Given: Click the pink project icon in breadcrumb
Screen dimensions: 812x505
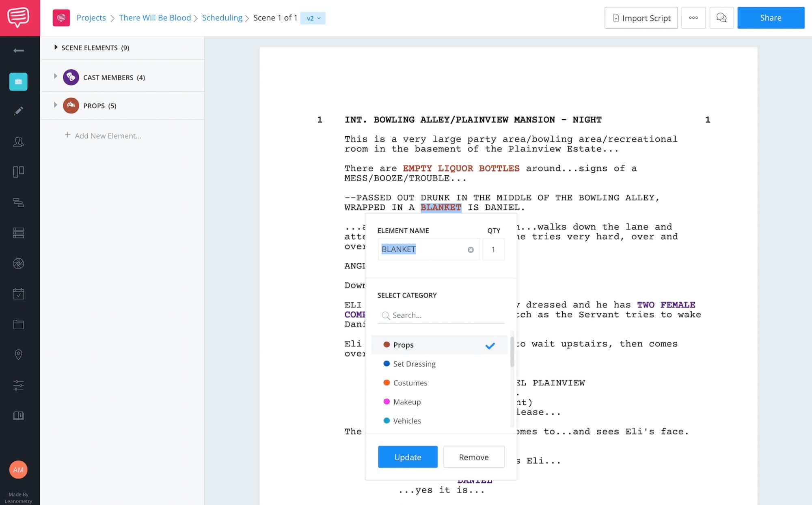Looking at the screenshot, I should pyautogui.click(x=61, y=18).
